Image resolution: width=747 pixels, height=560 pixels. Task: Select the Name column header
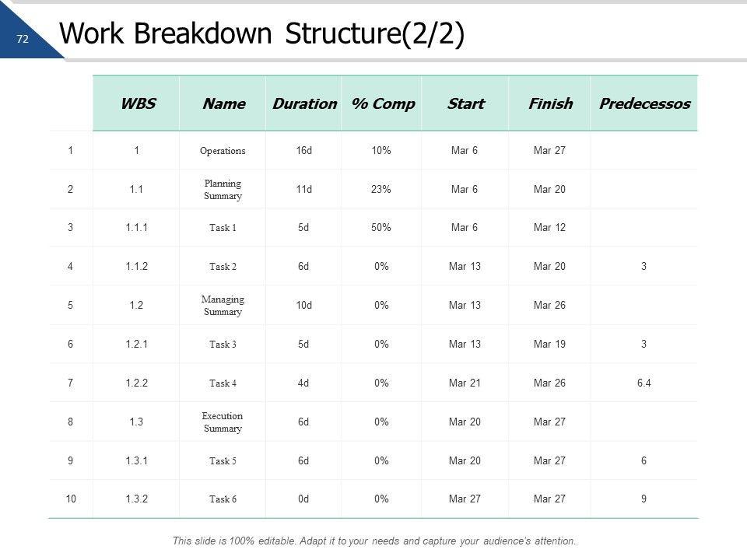[x=223, y=103]
